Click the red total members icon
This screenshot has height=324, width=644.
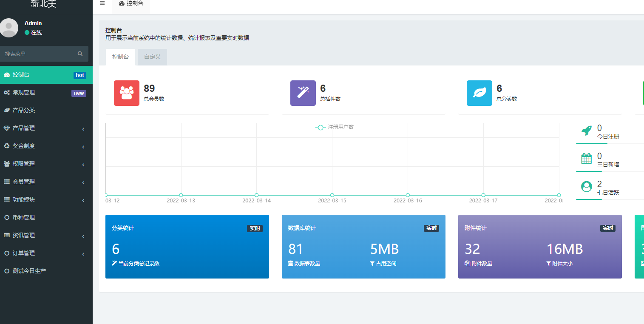point(127,93)
